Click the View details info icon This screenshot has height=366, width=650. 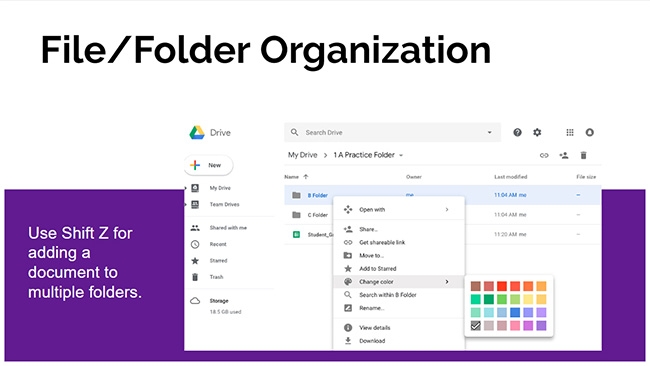pos(348,327)
